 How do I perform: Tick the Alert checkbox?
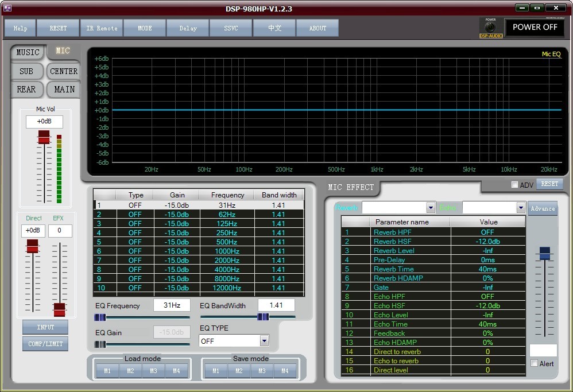click(x=535, y=363)
